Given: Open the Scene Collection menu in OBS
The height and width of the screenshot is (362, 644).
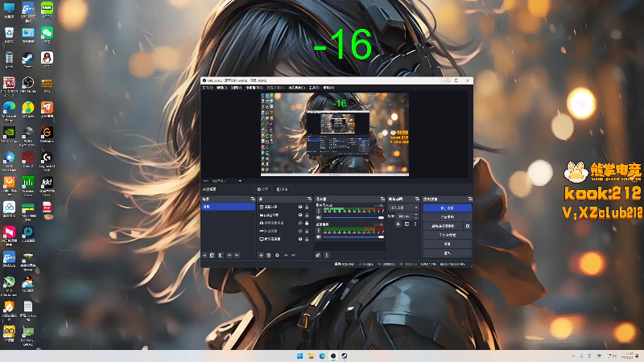Looking at the screenshot, I should pos(297,88).
